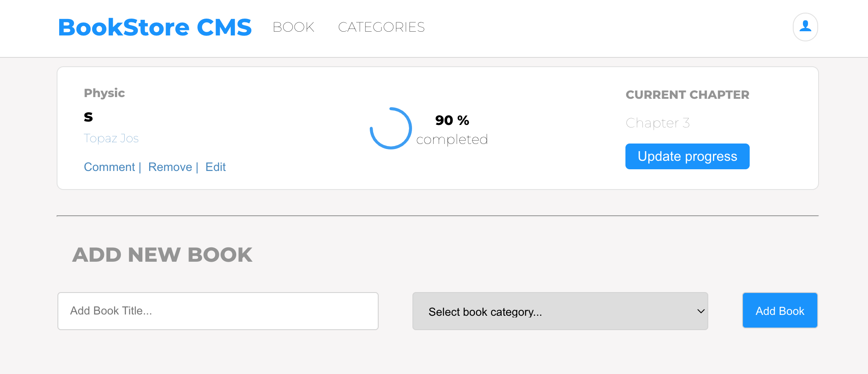Click the user profile avatar icon
The image size is (868, 374).
[x=805, y=27]
